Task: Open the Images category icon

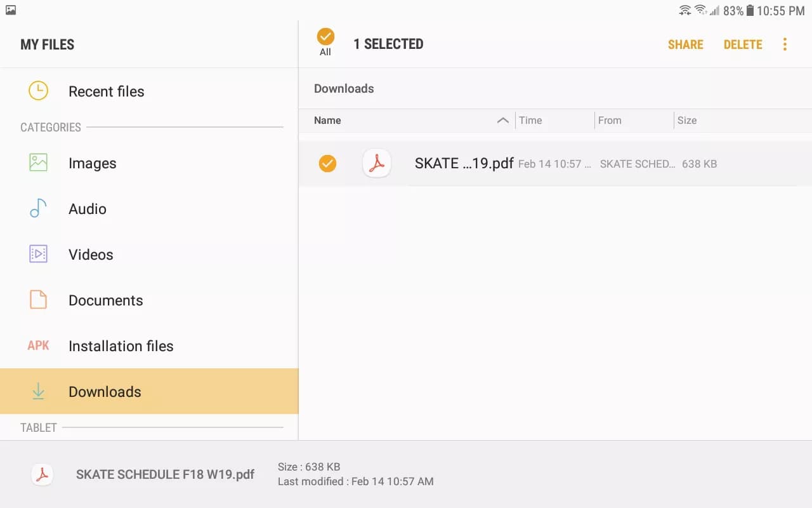Action: point(38,163)
